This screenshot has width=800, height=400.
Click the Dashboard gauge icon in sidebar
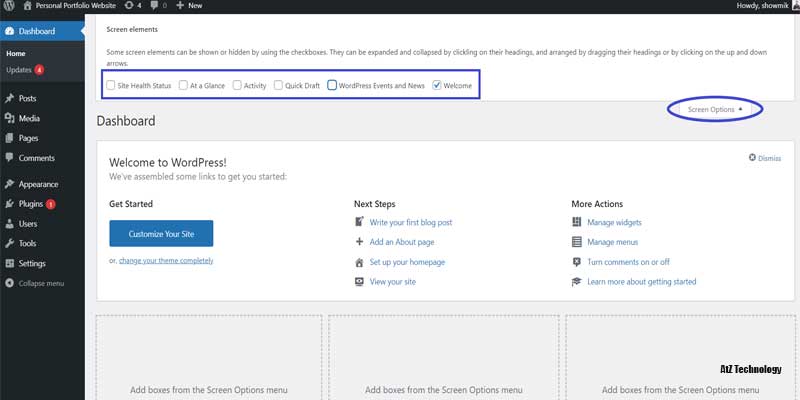(9, 31)
